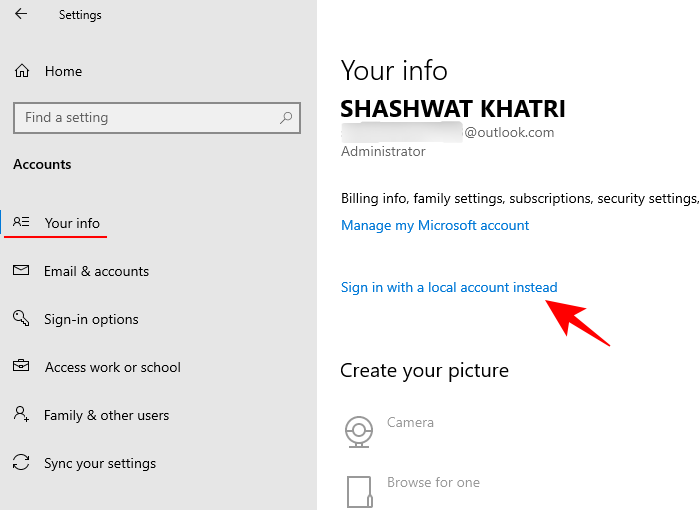Click the search magnifier icon
This screenshot has width=700, height=510.
(286, 118)
